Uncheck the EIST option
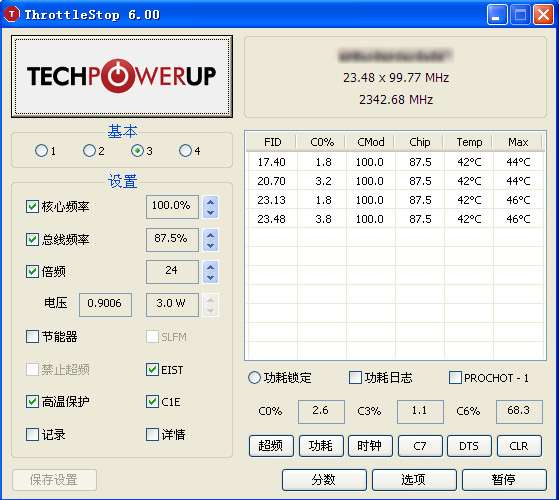559x500 pixels. (152, 370)
